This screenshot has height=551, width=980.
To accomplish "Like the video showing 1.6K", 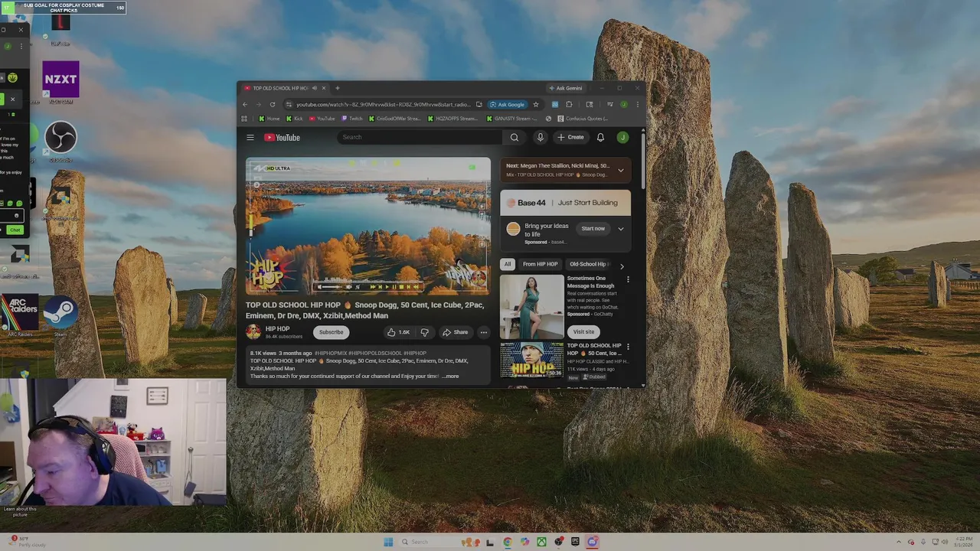I will (x=398, y=332).
